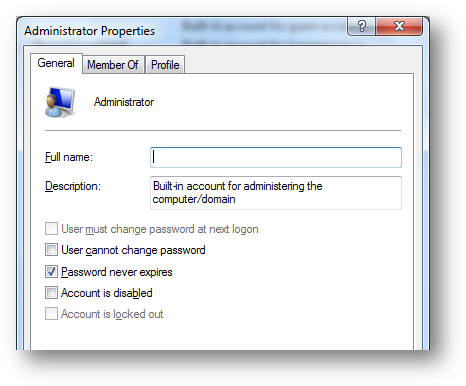This screenshot has width=466, height=386.
Task: Click the 'Password never expires' label text
Action: point(117,272)
